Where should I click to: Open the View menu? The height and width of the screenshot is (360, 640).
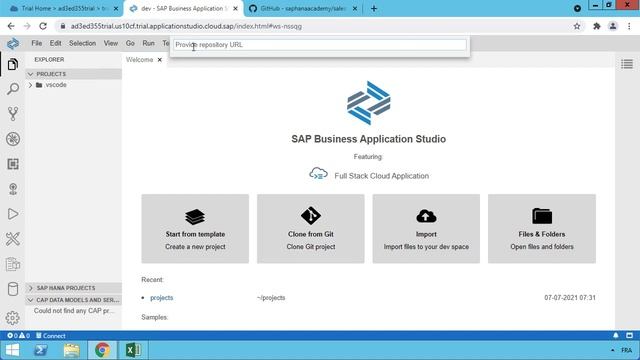pos(111,43)
